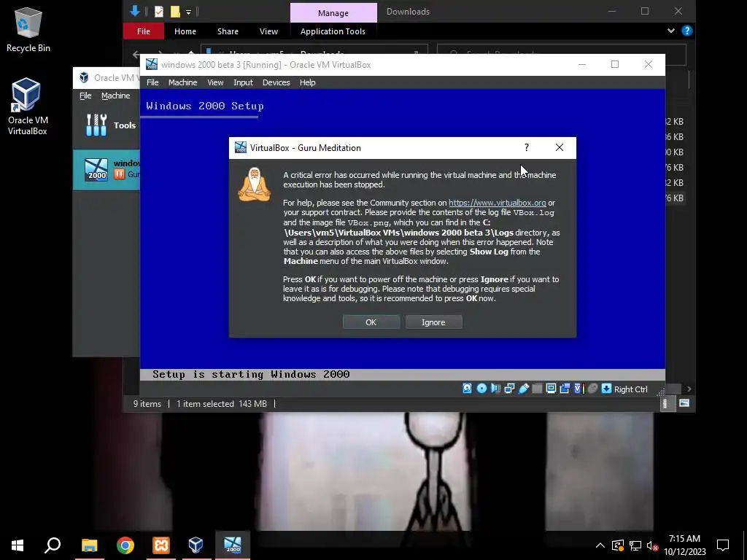Viewport: 747px width, 560px height.
Task: Open the VM window File menu
Action: tap(152, 82)
